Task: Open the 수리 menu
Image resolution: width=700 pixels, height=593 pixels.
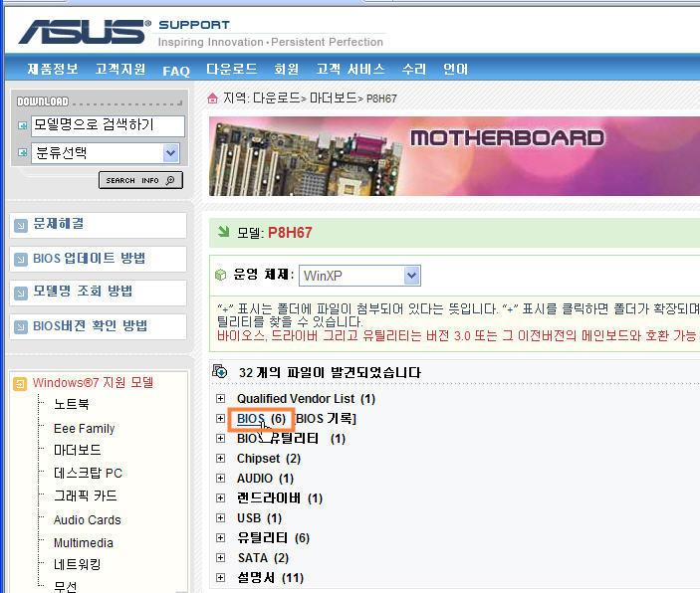Action: click(x=414, y=70)
